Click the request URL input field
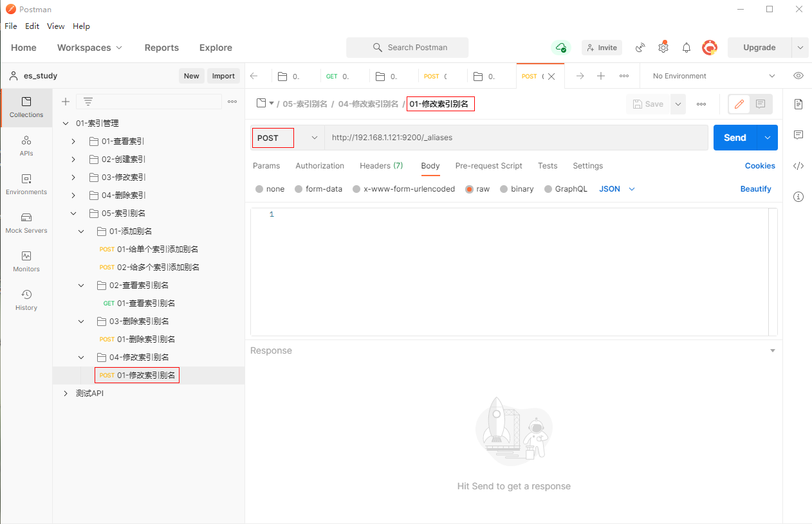The width and height of the screenshot is (812, 524). (x=515, y=138)
